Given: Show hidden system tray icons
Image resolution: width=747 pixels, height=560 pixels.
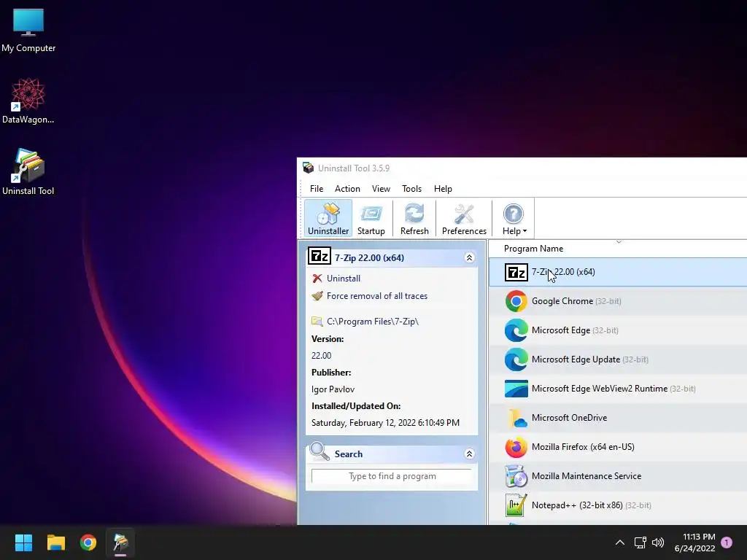Looking at the screenshot, I should [620, 542].
